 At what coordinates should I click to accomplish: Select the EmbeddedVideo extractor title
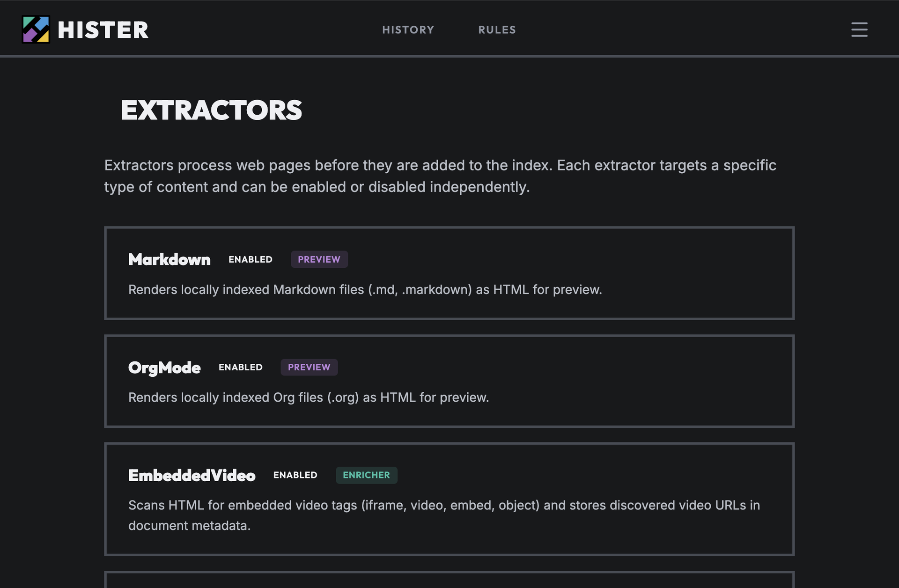click(192, 475)
